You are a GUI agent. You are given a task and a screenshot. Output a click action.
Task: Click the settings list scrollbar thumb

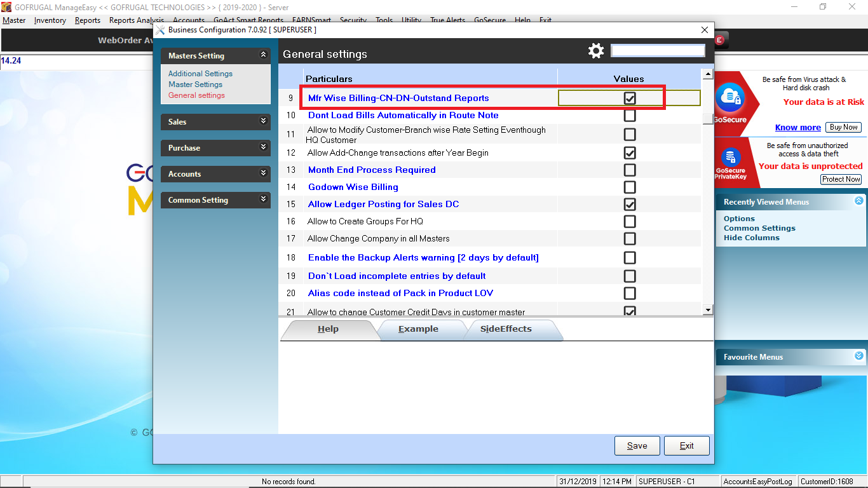coord(707,118)
